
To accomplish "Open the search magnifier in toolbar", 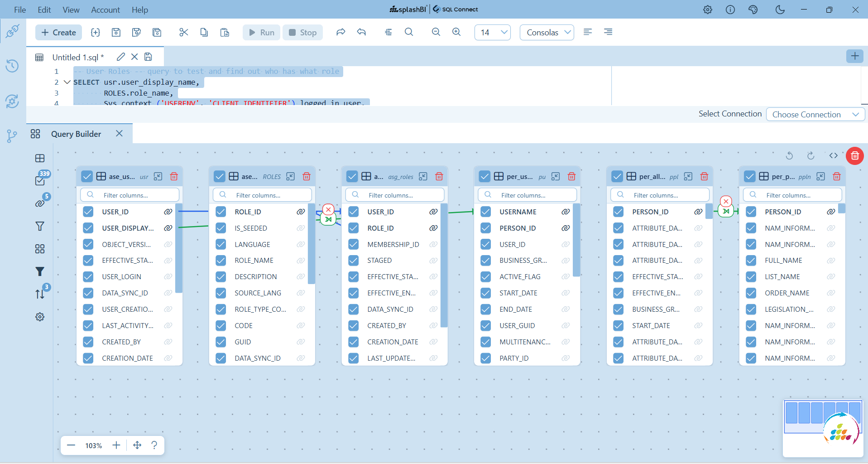I will click(x=409, y=32).
